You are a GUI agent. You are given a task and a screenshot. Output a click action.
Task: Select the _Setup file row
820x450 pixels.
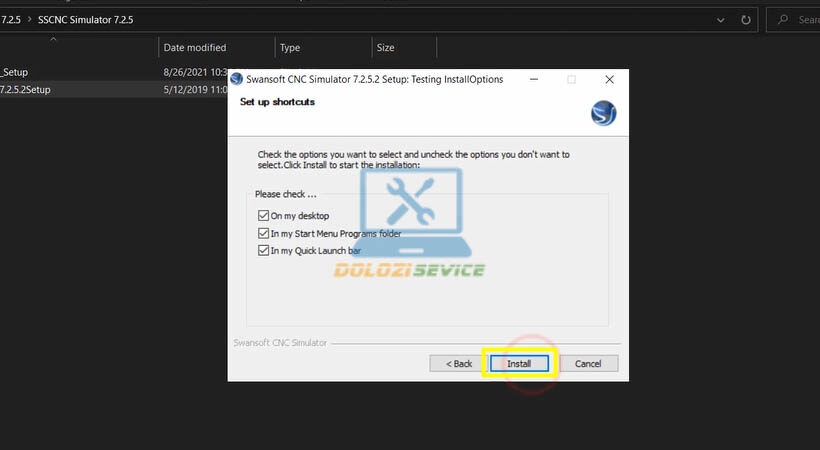113,72
